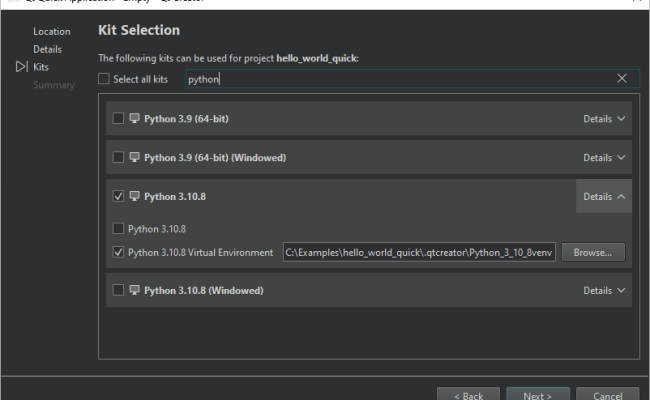The image size is (650, 400).
Task: Expand Details for Python 3.10.8 (Windowed)
Action: click(604, 291)
